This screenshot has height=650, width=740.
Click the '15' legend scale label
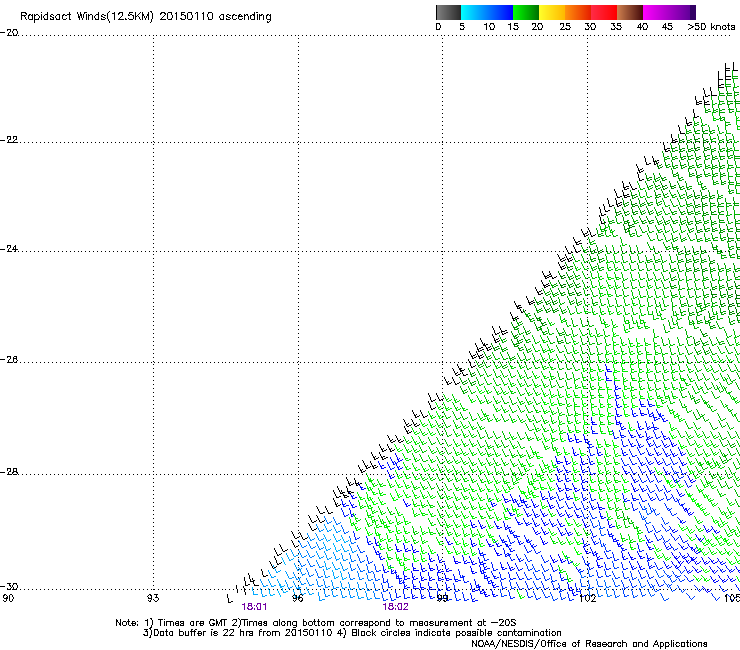[x=513, y=27]
